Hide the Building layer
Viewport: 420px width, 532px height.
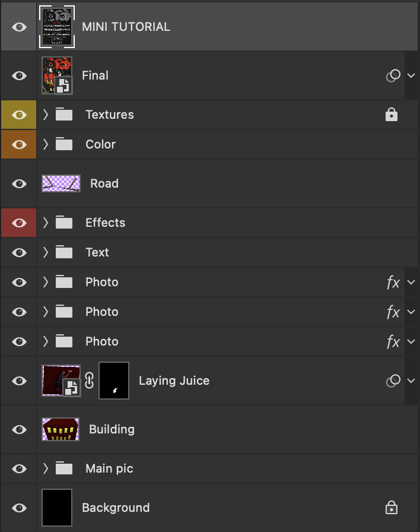[20, 429]
